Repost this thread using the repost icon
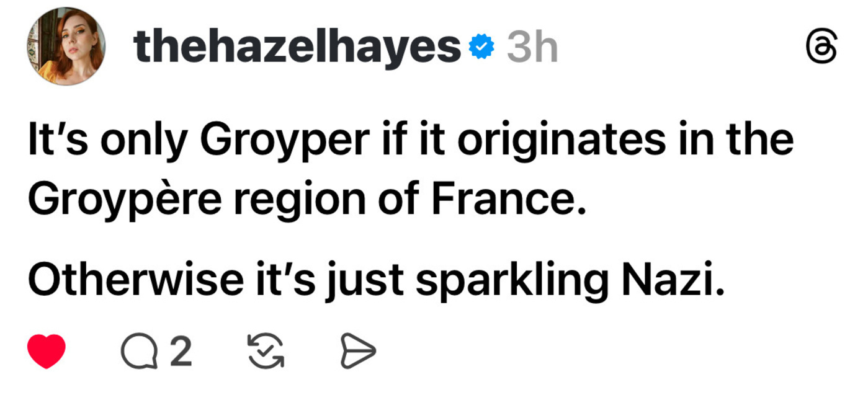868x395 pixels. [x=265, y=352]
